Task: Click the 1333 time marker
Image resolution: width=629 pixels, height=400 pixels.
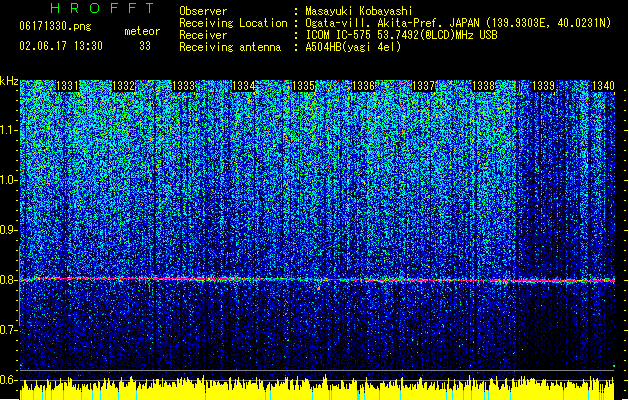Action: coord(183,86)
